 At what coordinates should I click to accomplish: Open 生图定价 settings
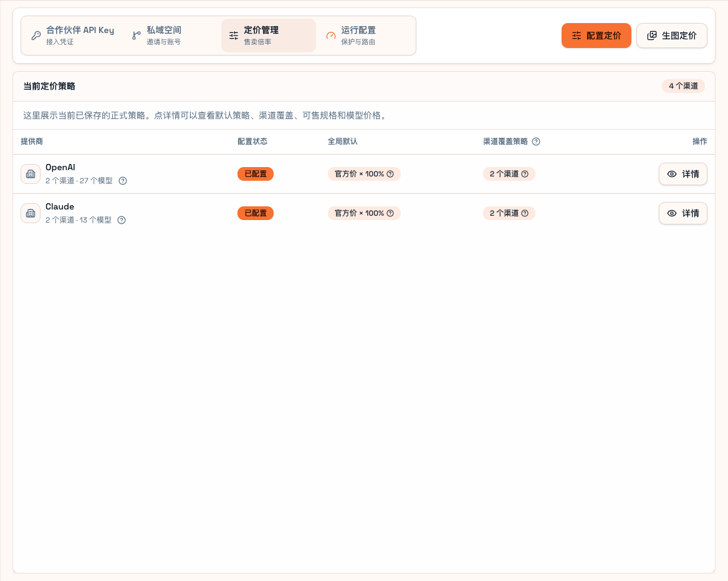[672, 36]
